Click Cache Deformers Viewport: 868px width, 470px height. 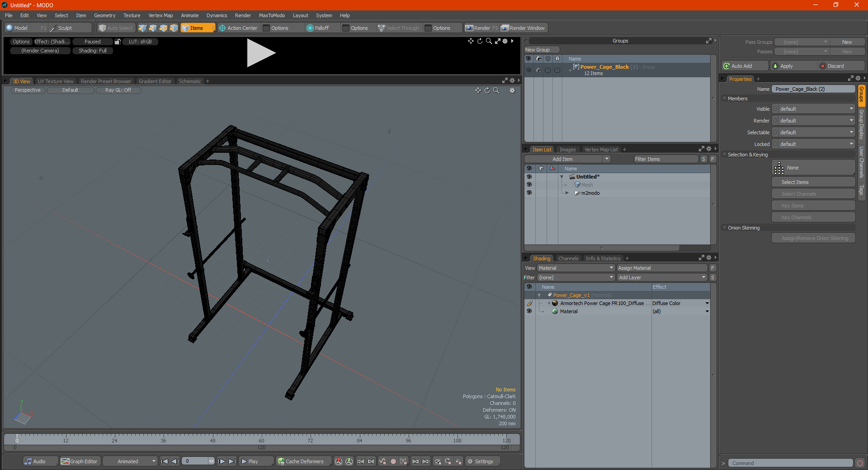(304, 461)
